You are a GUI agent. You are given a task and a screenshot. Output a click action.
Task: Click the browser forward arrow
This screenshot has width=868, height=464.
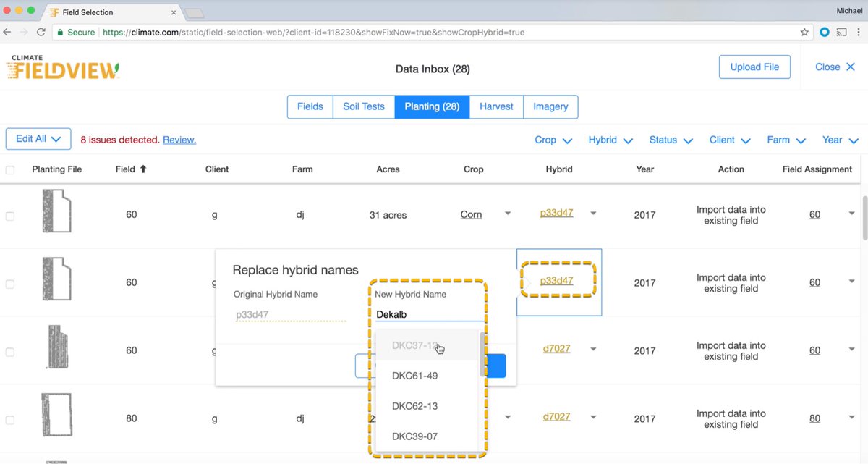pyautogui.click(x=25, y=33)
